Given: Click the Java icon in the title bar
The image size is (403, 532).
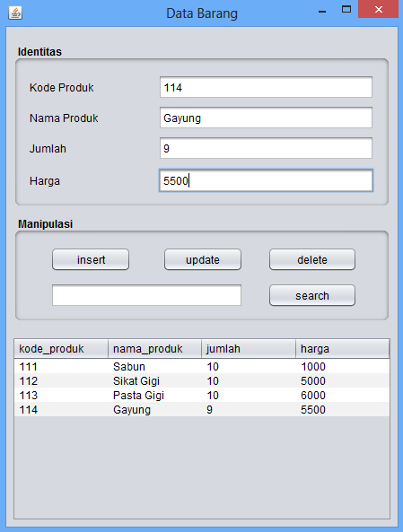Looking at the screenshot, I should (15, 13).
